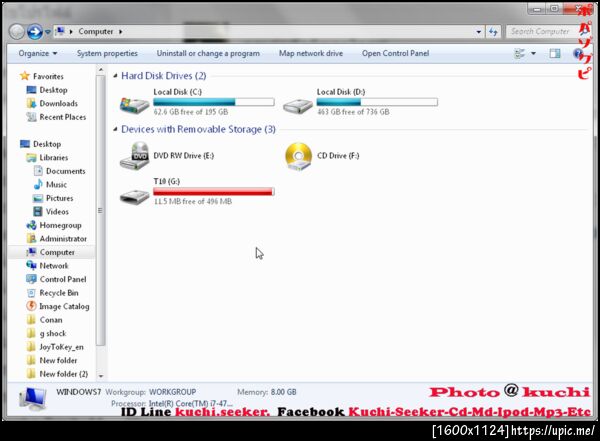This screenshot has width=600, height=441.
Task: Select the T10 (G:) removable drive icon
Action: (134, 197)
